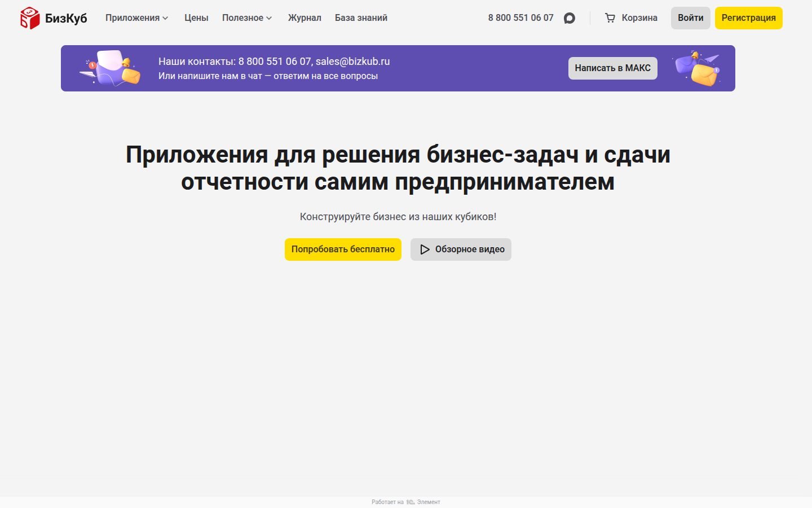Open the Корзина link

639,18
